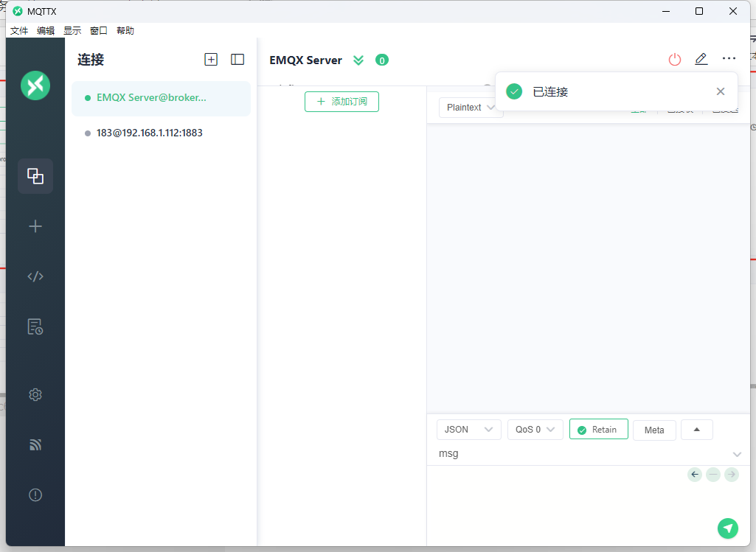Open the 显示 menu
The image size is (756, 552).
(72, 31)
